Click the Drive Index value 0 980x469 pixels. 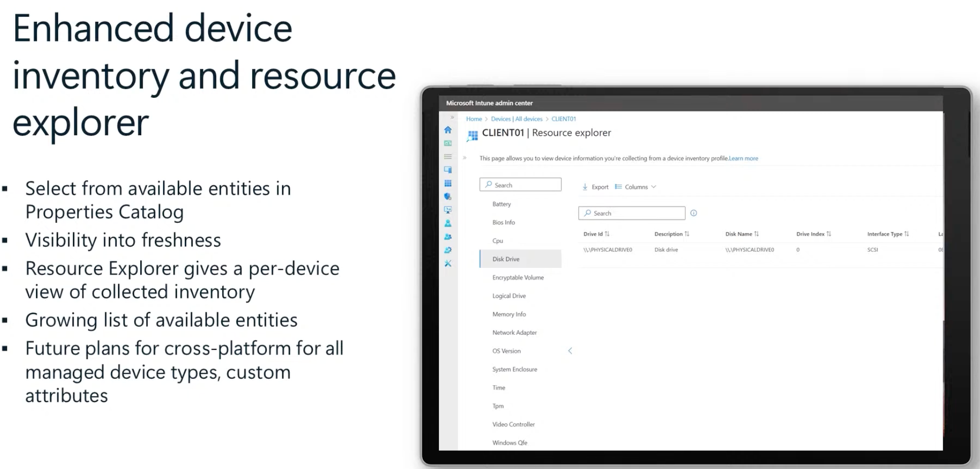pyautogui.click(x=798, y=250)
